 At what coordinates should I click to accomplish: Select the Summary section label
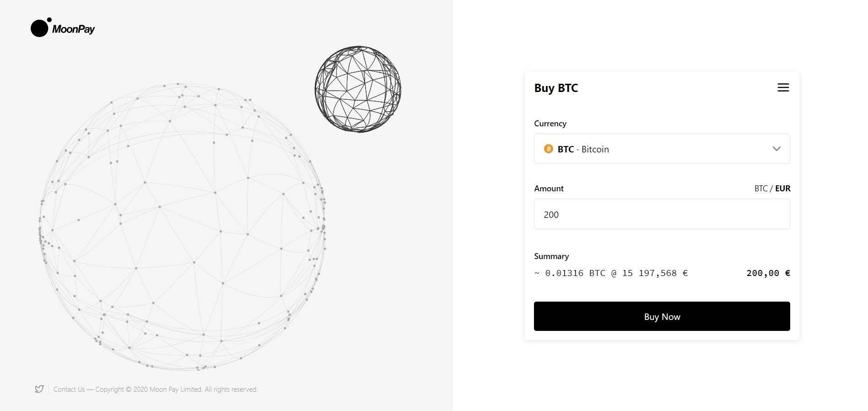tap(551, 256)
